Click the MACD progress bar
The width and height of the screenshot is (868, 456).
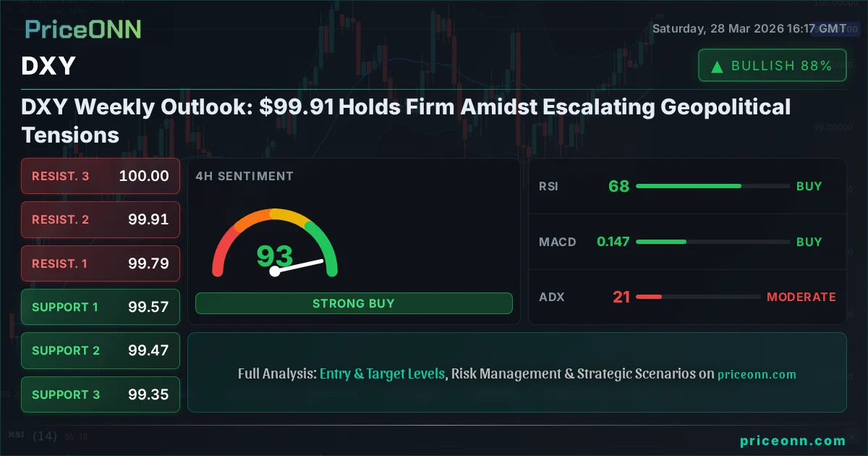[x=712, y=242]
